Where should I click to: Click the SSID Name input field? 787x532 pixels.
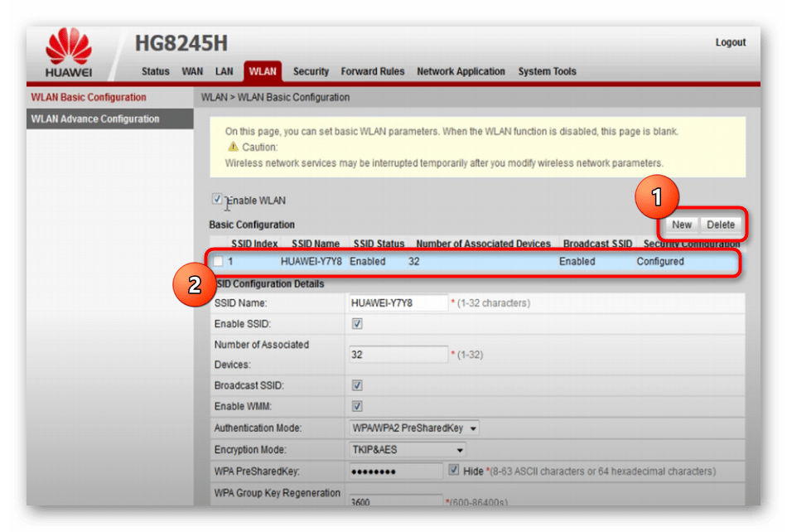pyautogui.click(x=398, y=302)
